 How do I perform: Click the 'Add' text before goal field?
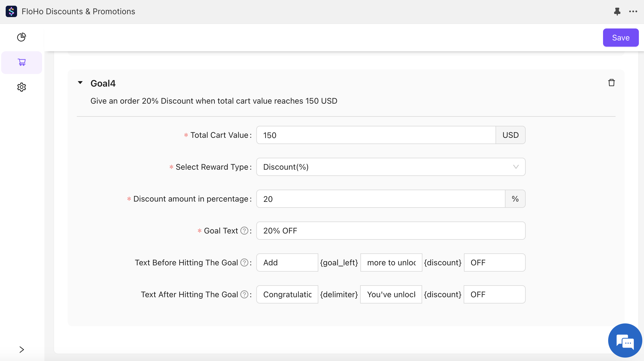(x=287, y=262)
